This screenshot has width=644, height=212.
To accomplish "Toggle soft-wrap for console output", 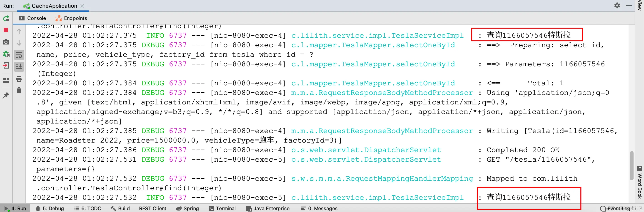I will [19, 55].
